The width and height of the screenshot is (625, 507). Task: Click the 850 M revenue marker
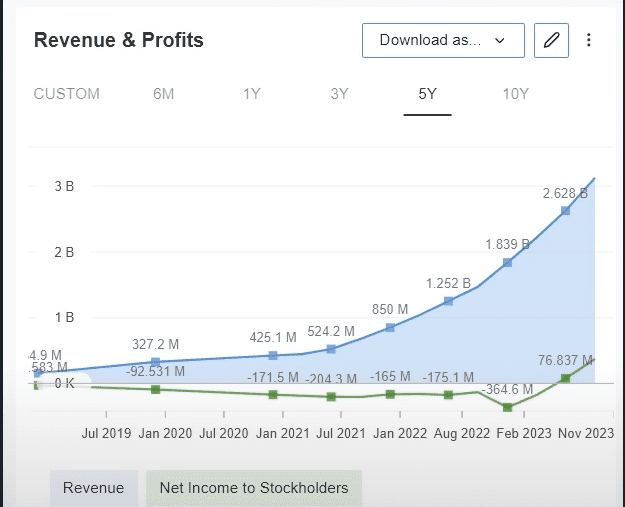[390, 328]
